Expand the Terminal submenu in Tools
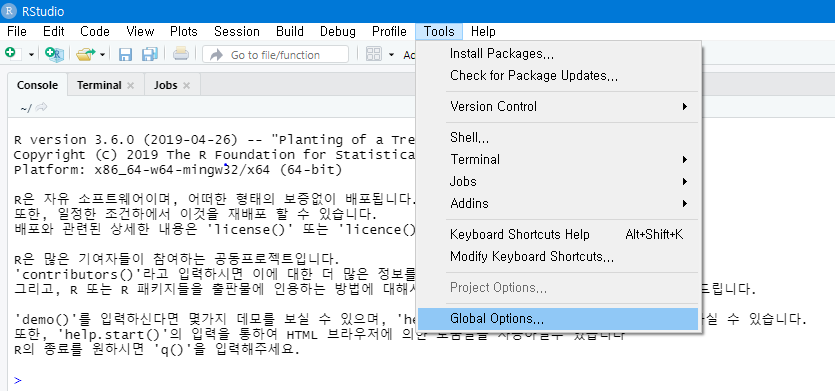This screenshot has width=835, height=391. [558, 159]
